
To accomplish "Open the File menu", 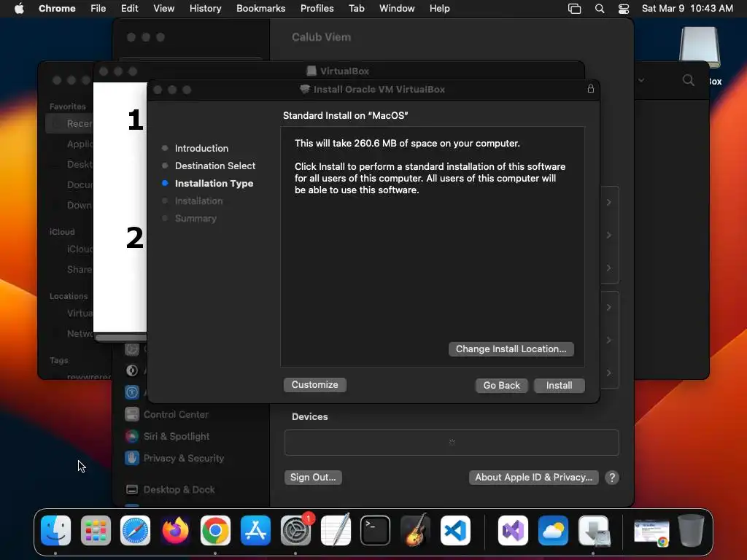I will (98, 9).
